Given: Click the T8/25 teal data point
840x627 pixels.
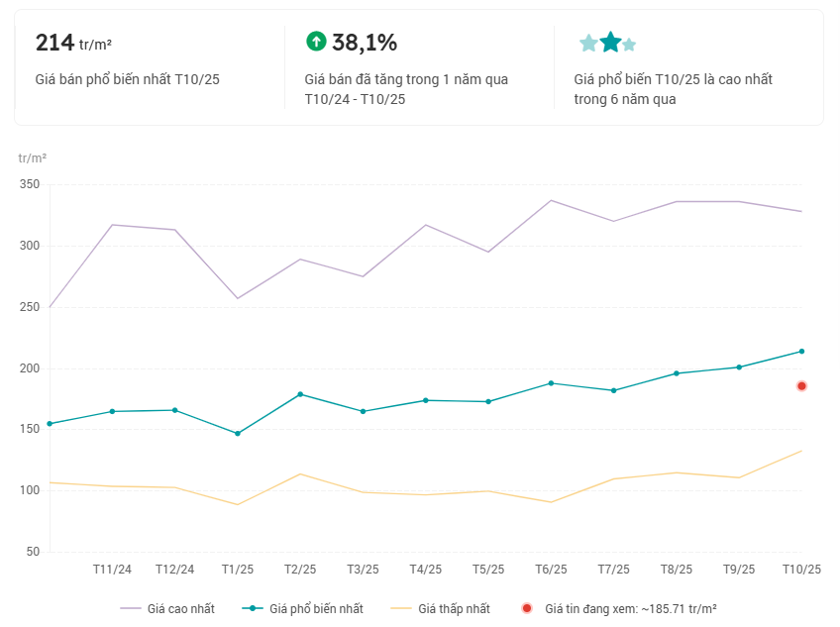Looking at the screenshot, I should coord(677,373).
